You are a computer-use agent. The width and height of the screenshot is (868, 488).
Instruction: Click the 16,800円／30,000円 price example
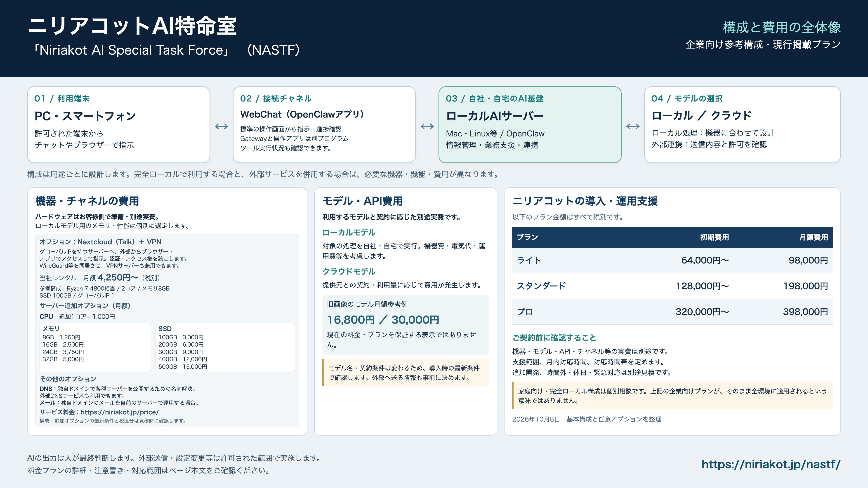(x=383, y=320)
